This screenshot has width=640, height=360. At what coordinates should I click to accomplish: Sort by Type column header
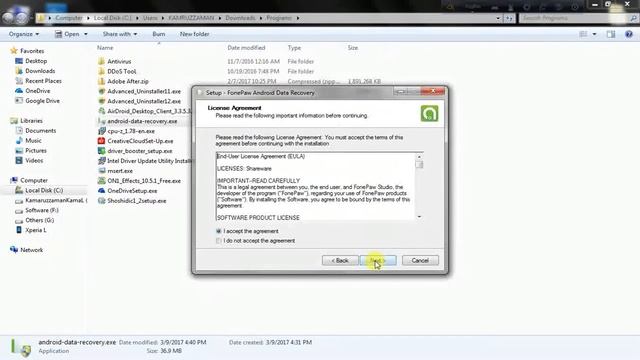[x=294, y=48]
